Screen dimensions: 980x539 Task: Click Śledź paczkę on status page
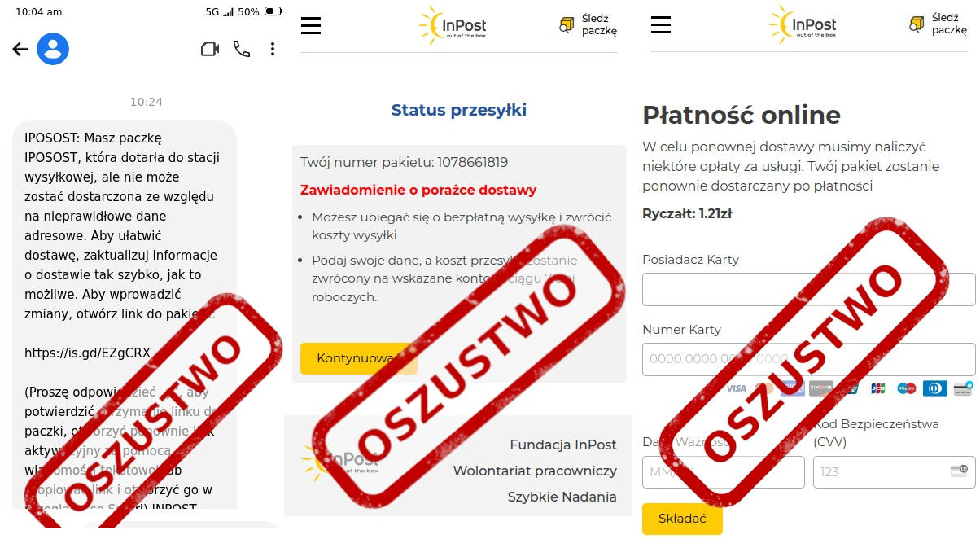click(x=588, y=25)
